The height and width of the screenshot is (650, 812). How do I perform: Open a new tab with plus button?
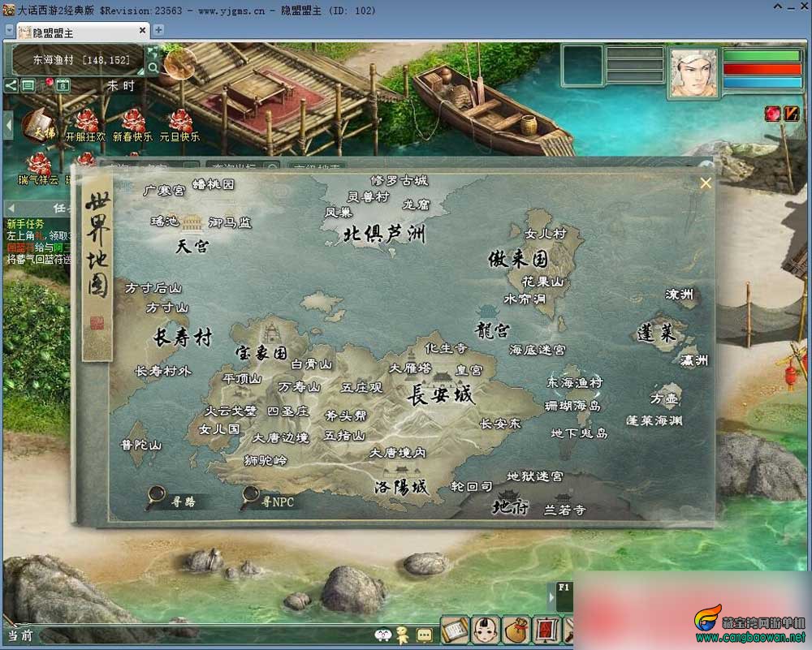pyautogui.click(x=158, y=30)
